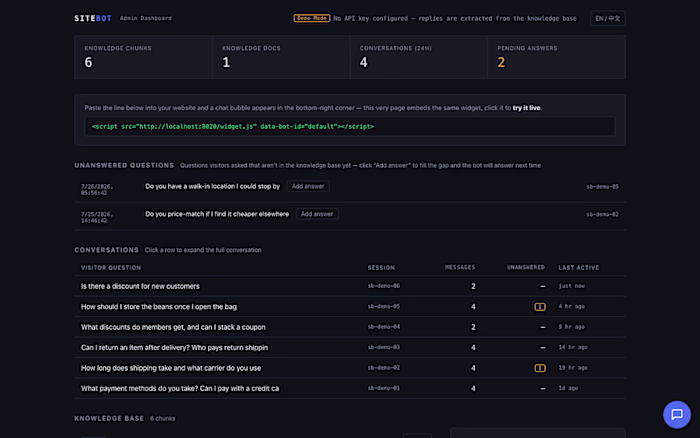
Task: Expand the new customers discount conversation
Action: pos(350,286)
